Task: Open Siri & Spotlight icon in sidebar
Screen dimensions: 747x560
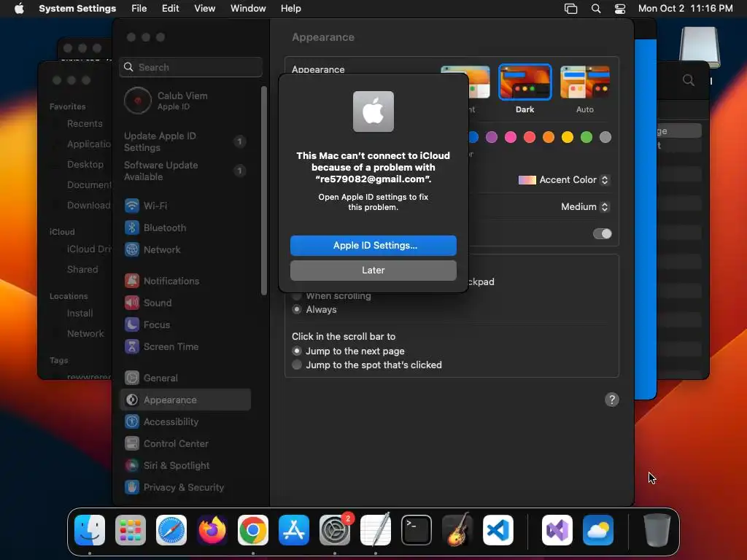Action: tap(132, 466)
